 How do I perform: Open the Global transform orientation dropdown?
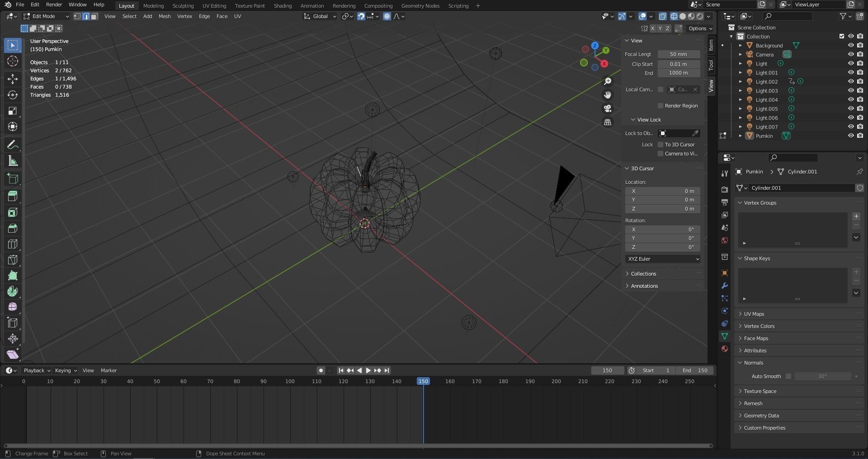tap(320, 16)
